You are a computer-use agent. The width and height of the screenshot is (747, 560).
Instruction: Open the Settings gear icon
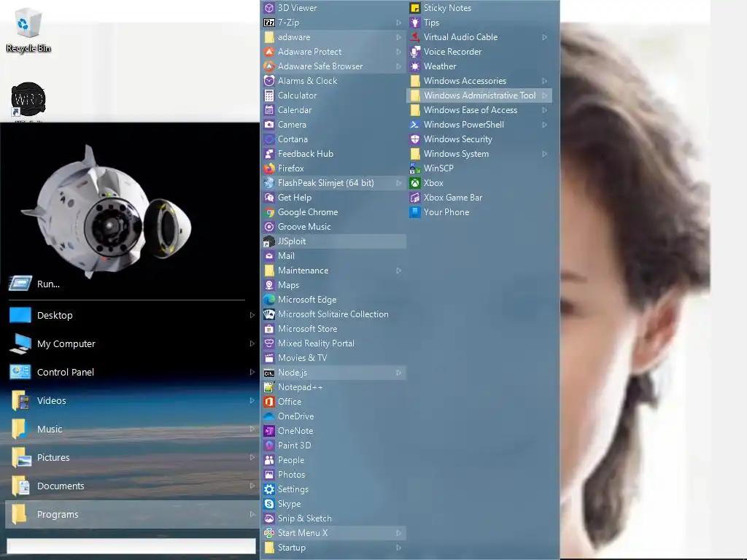(269, 489)
